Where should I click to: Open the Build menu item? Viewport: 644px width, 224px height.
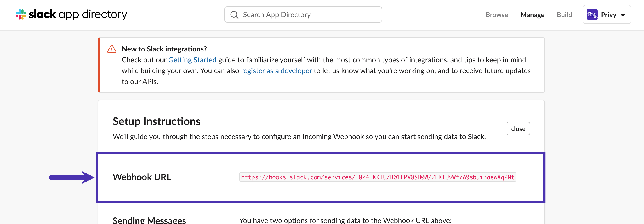[564, 15]
